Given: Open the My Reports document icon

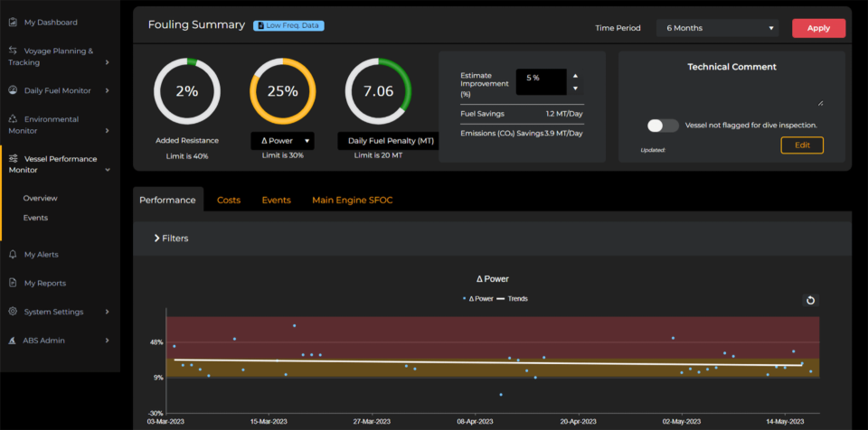Looking at the screenshot, I should [x=13, y=283].
